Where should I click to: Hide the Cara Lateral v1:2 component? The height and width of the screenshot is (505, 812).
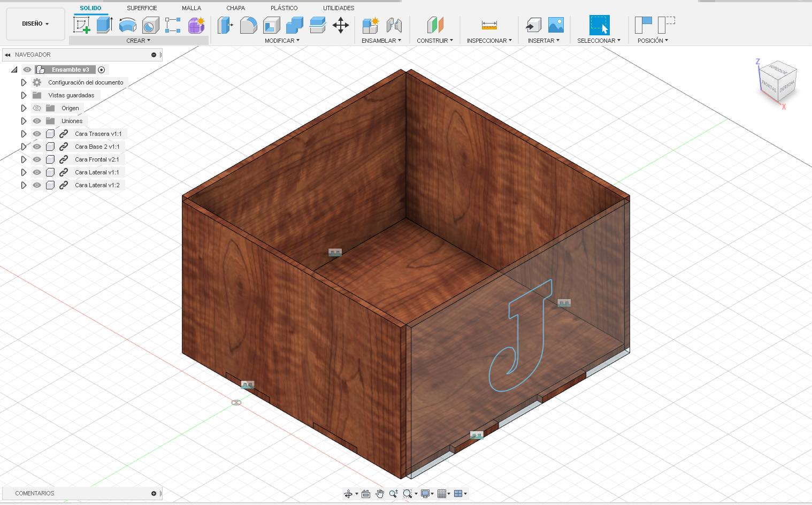(x=37, y=185)
